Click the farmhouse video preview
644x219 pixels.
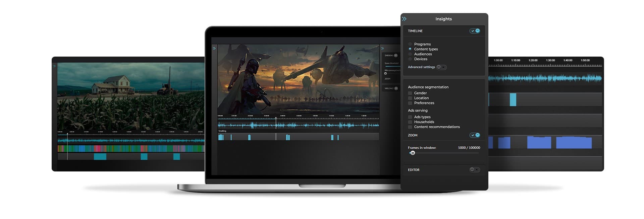(131, 96)
